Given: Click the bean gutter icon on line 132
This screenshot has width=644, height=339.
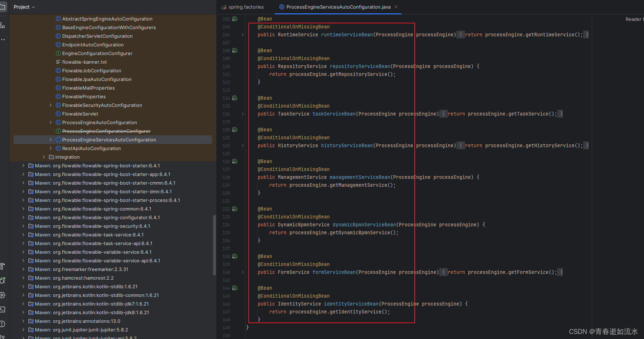Looking at the screenshot, I should click(x=235, y=209).
